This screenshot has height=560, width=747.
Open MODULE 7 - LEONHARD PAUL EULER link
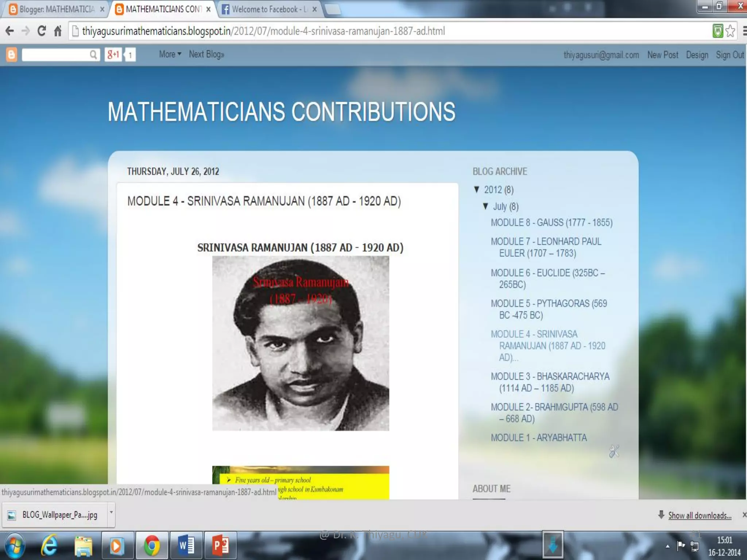coord(546,247)
